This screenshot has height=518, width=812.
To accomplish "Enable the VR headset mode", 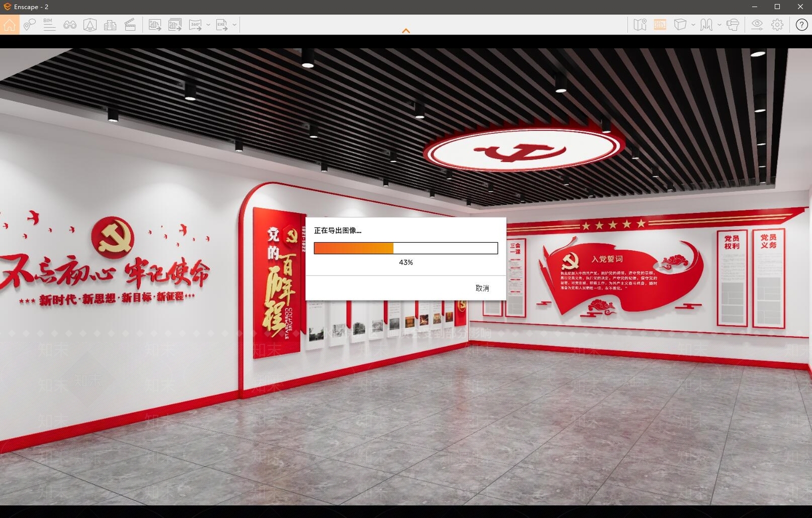I will pyautogui.click(x=733, y=24).
